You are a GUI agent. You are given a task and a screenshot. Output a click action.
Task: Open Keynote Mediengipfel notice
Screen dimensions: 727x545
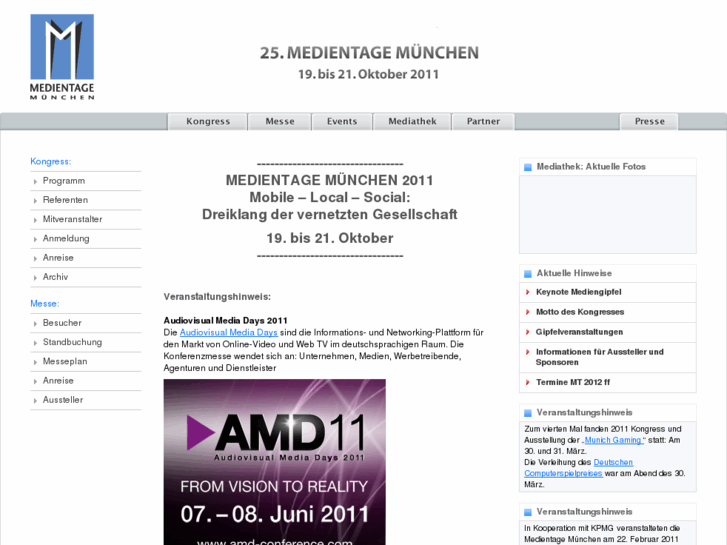[579, 292]
